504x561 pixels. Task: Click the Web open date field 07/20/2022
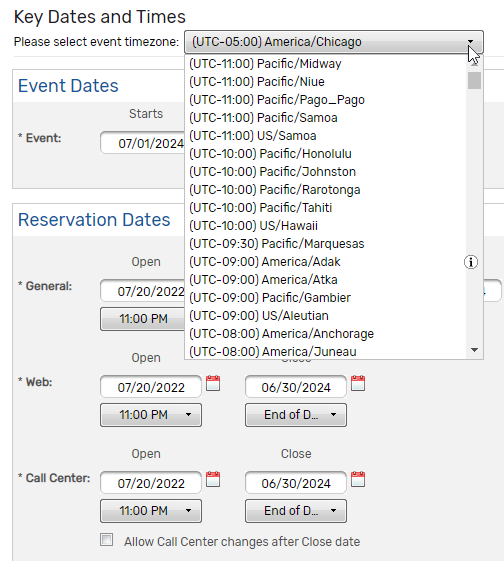point(151,387)
